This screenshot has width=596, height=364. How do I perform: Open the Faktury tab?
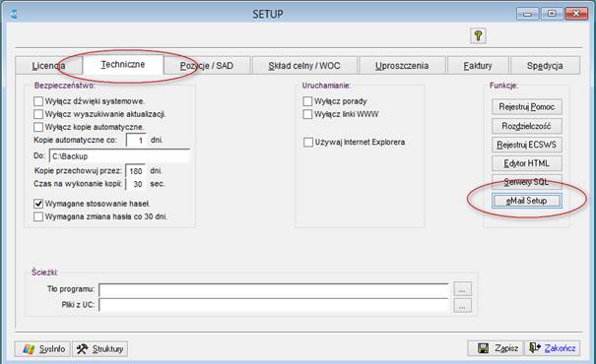click(x=478, y=66)
